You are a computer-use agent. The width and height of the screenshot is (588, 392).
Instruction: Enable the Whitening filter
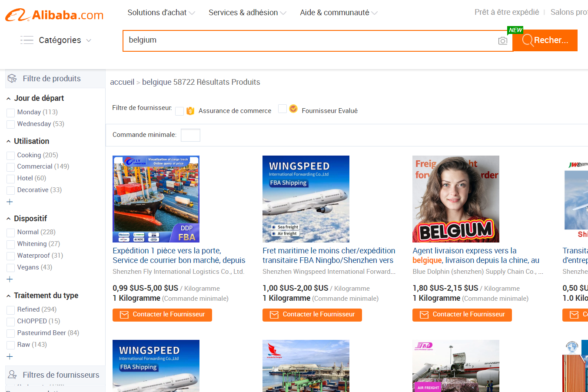click(x=11, y=244)
